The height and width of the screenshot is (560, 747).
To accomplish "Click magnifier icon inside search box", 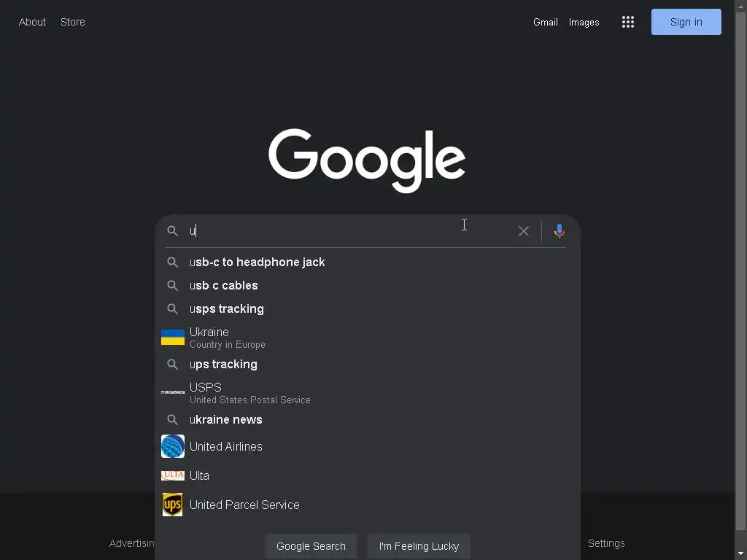I will tap(172, 231).
